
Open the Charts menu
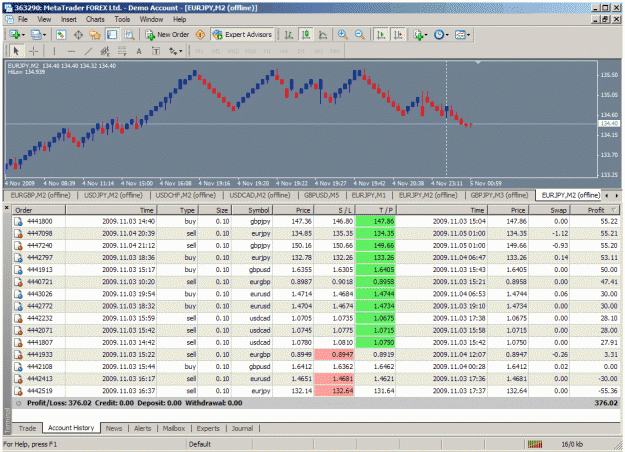tap(95, 19)
